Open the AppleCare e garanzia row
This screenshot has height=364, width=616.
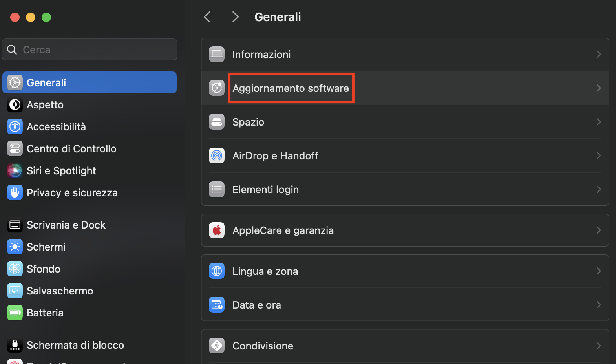click(405, 230)
